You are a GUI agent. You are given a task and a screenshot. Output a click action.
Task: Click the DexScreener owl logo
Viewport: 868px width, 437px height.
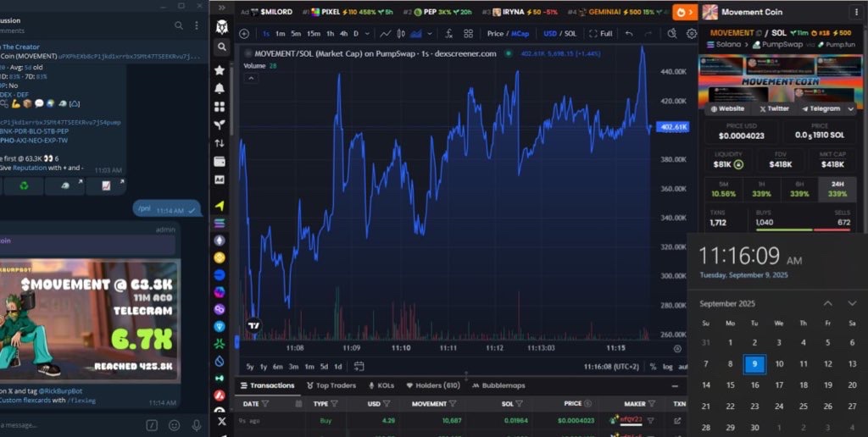point(222,27)
